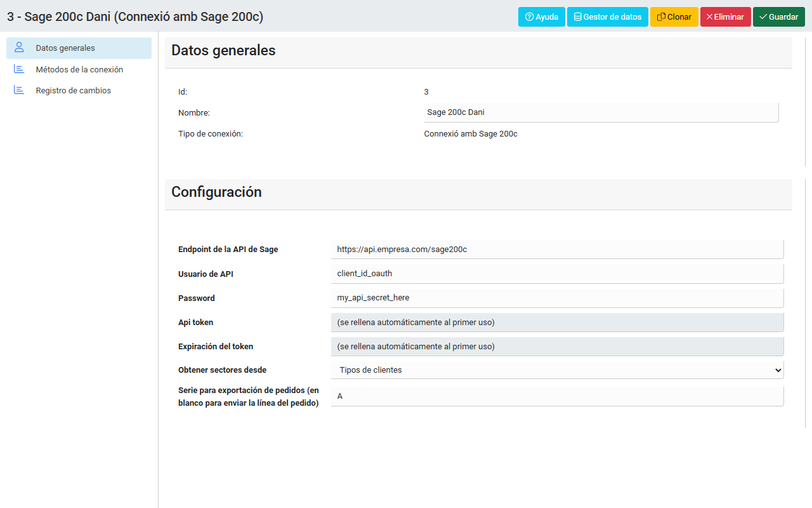Image resolution: width=812 pixels, height=508 pixels.
Task: Click the X icon in Eliminar
Action: (710, 17)
